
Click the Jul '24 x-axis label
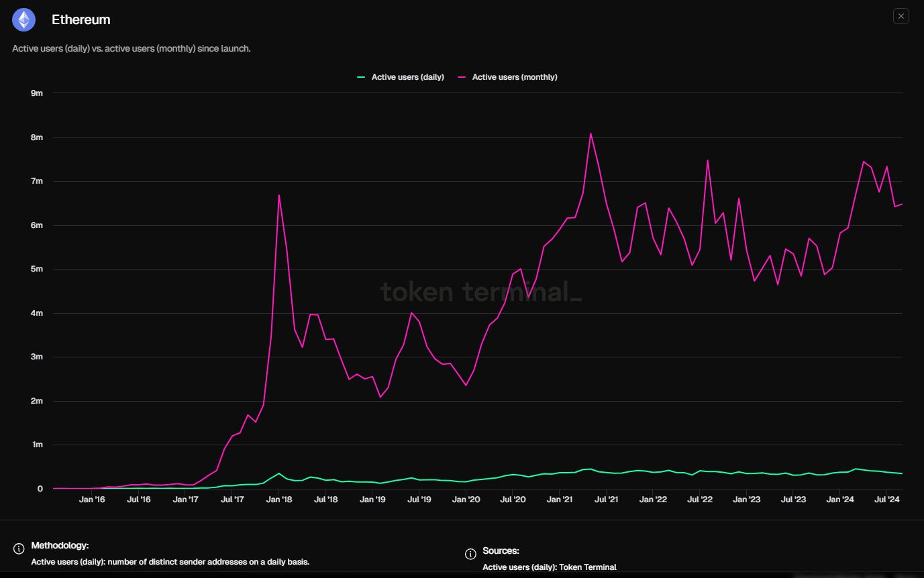click(887, 500)
